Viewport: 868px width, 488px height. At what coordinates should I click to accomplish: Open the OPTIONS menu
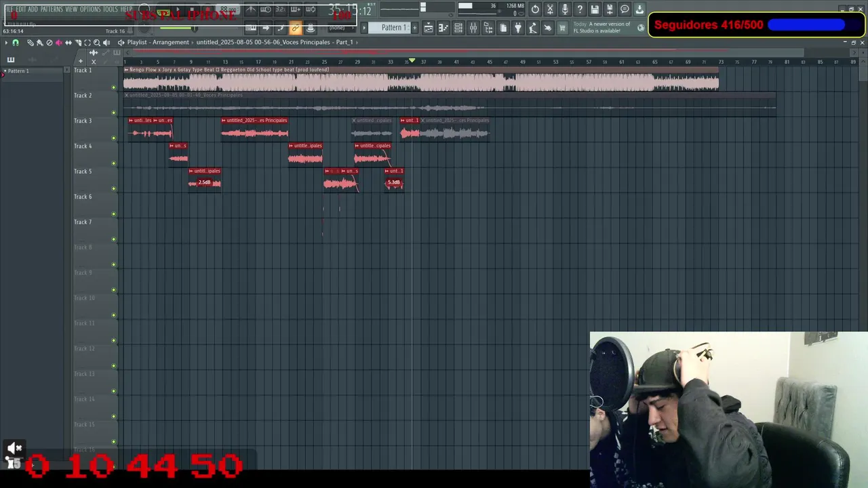[90, 9]
